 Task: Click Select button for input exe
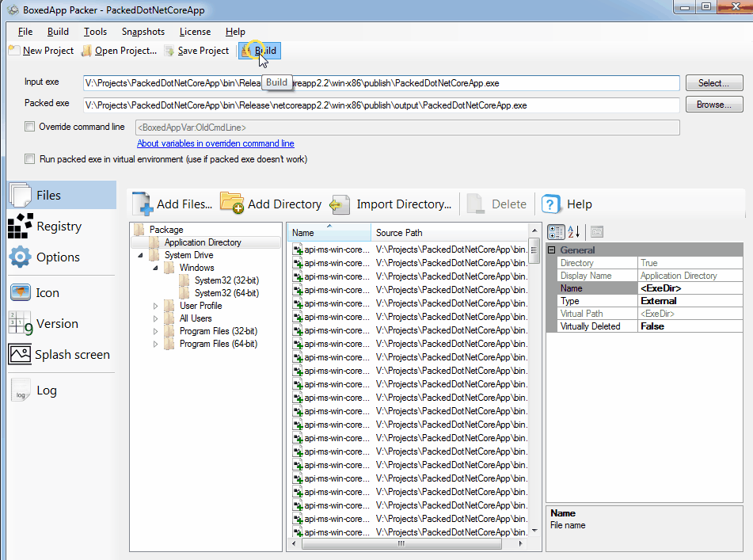click(x=714, y=83)
